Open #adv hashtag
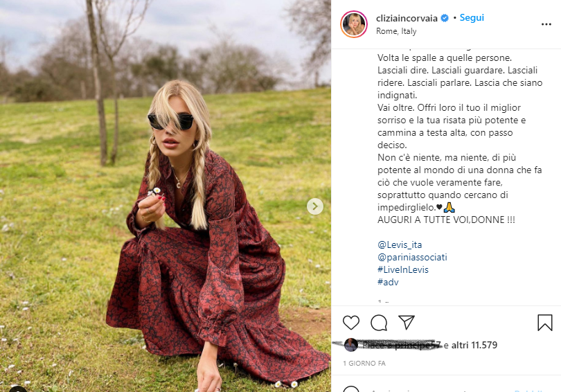Screen dimensions: 561x392 [388, 282]
